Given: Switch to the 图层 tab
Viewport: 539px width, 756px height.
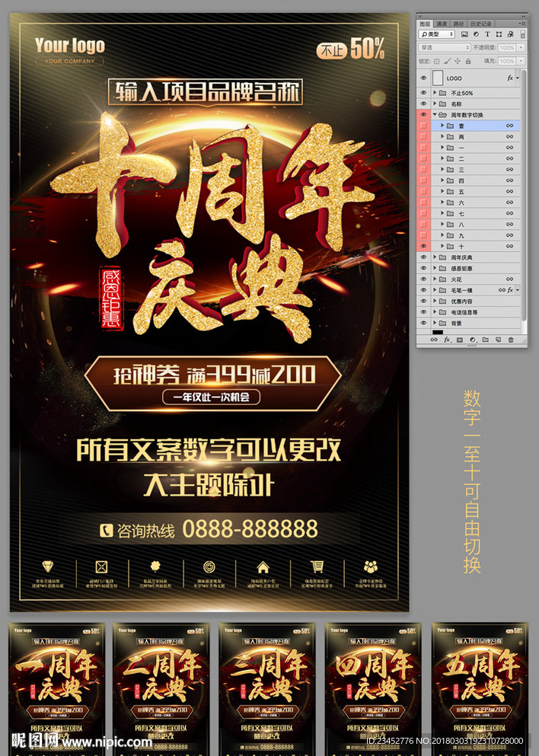Looking at the screenshot, I should tap(425, 24).
